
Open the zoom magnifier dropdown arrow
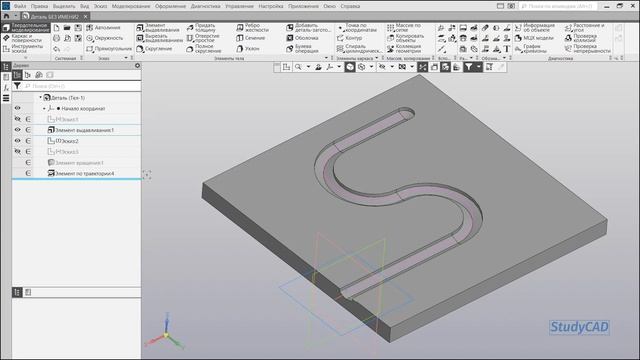308,67
